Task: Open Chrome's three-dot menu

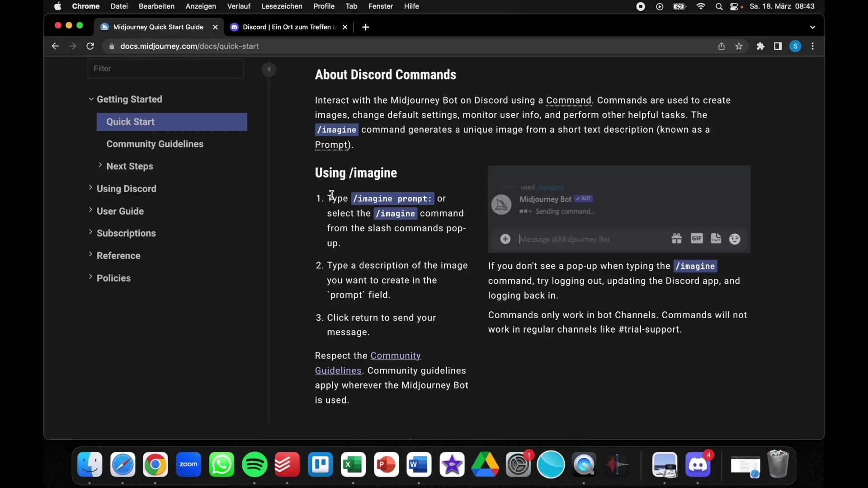Action: coord(813,46)
